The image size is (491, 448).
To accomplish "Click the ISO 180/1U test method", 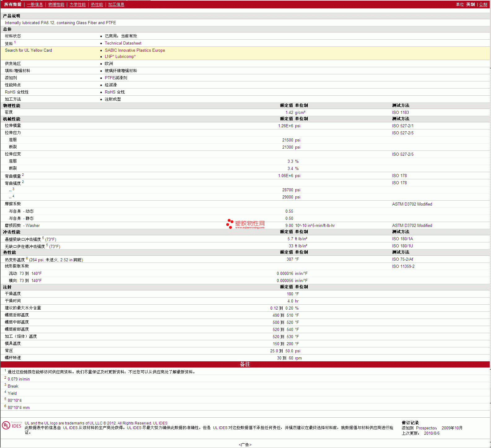I will click(402, 246).
